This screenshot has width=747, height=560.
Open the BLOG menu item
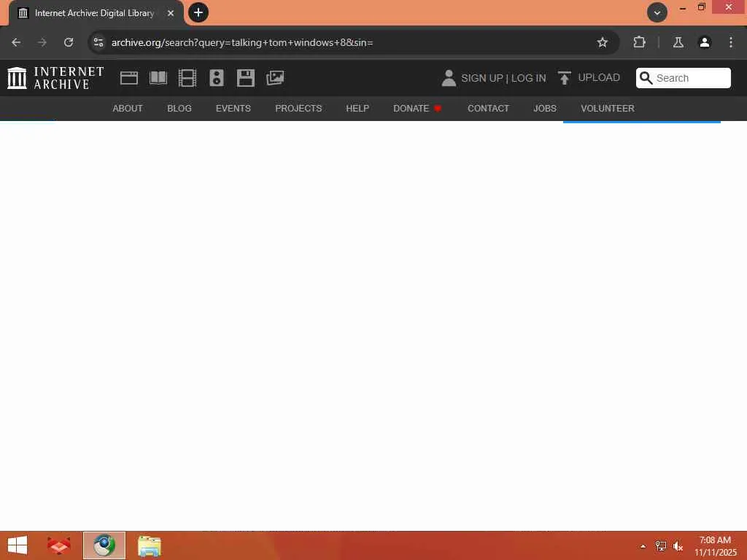[179, 109]
